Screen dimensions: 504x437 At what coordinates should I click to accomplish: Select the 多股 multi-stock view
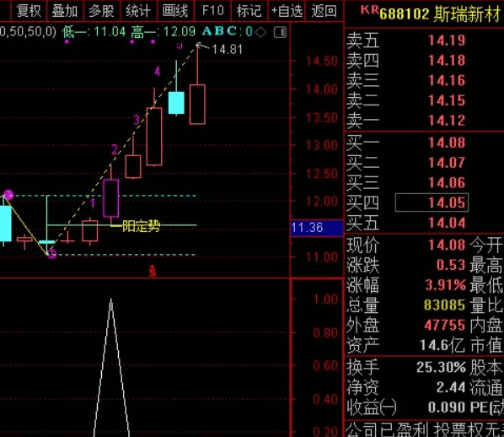102,11
